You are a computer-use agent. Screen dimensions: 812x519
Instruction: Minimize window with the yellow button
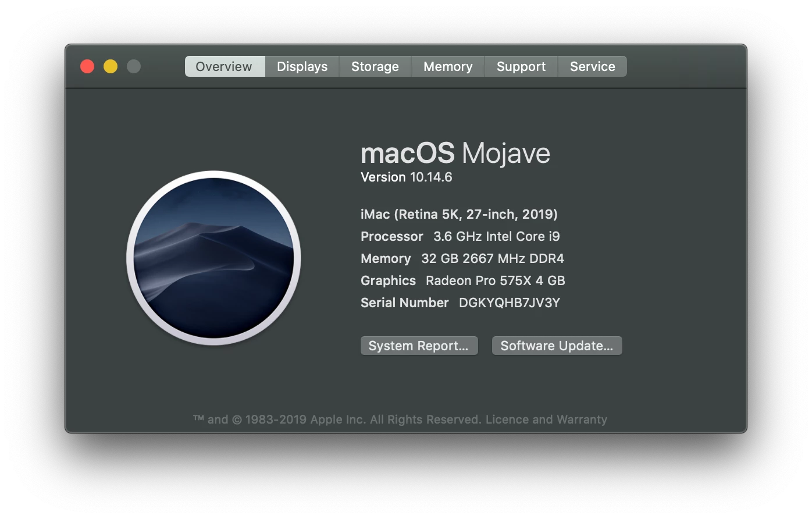click(x=111, y=66)
